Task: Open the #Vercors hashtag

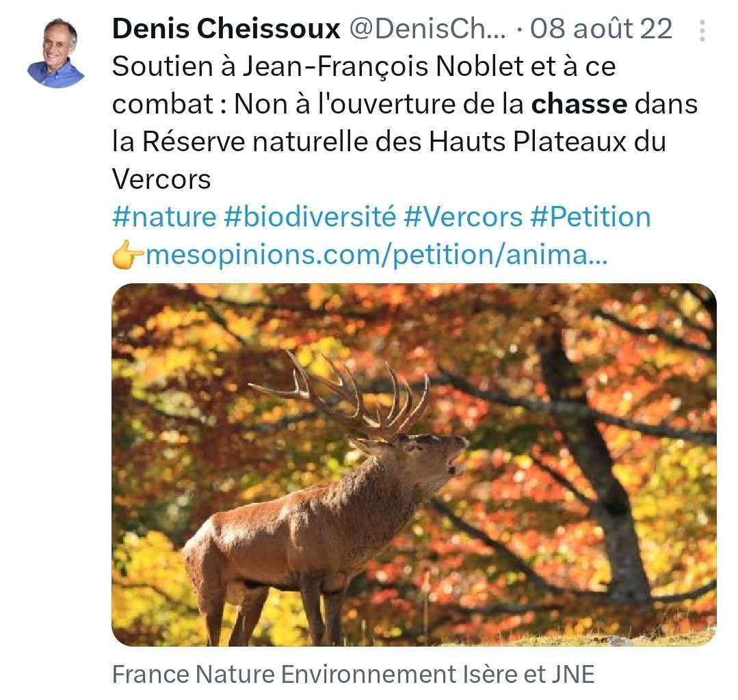Action: click(463, 217)
